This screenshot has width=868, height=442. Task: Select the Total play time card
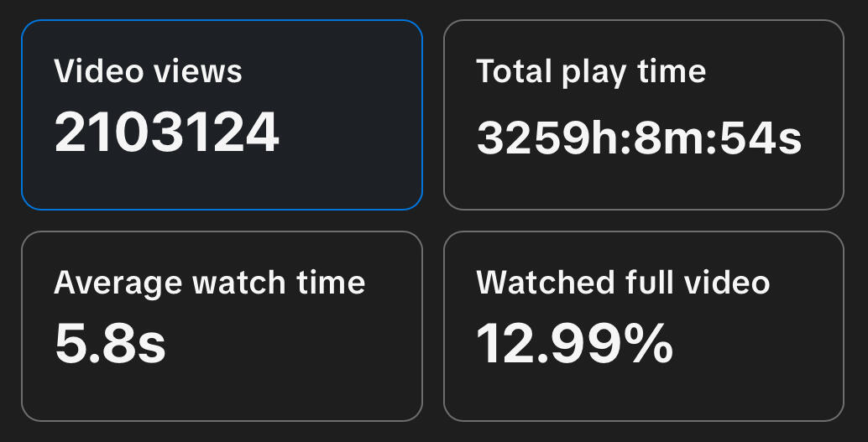coord(644,115)
